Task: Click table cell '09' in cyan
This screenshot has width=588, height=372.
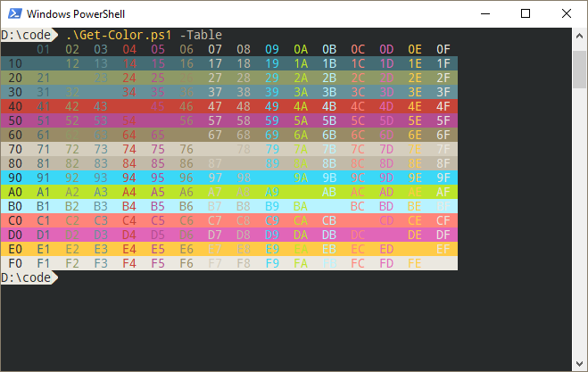Action: click(272, 49)
